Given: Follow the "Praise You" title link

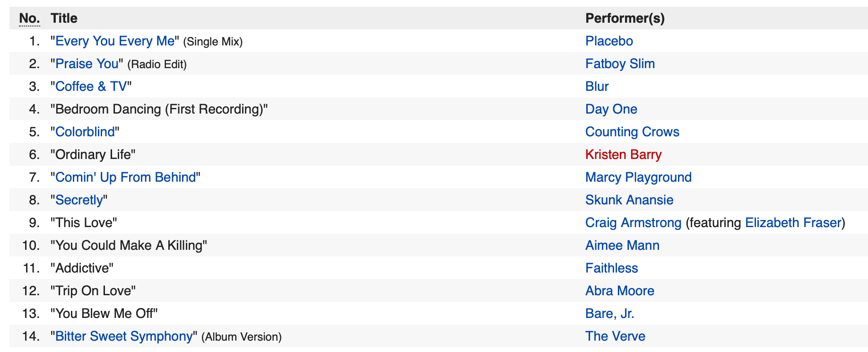Looking at the screenshot, I should 87,64.
